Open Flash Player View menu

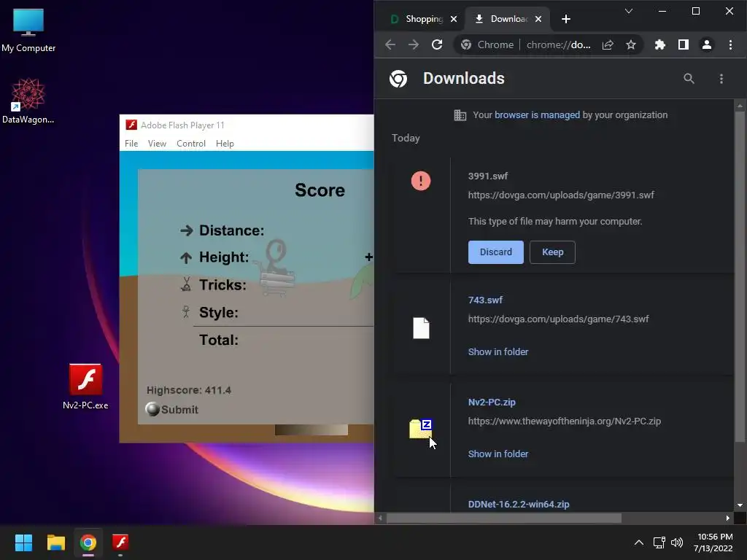tap(157, 144)
